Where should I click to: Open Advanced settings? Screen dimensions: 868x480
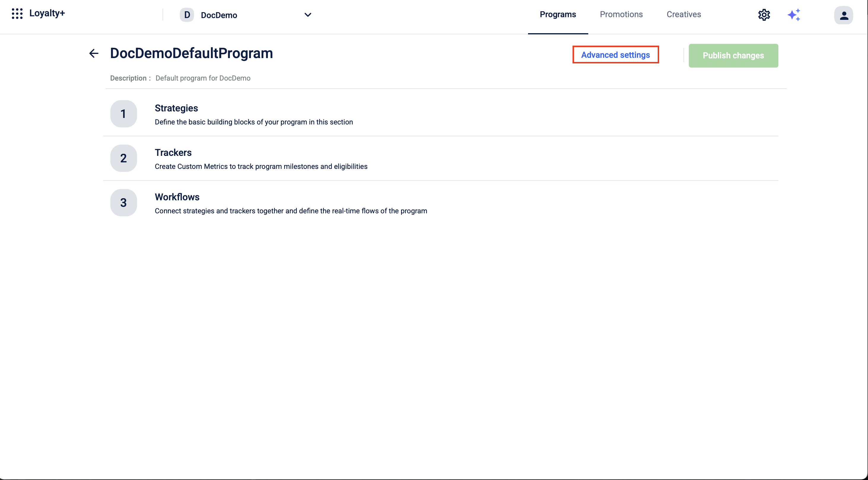(x=615, y=55)
